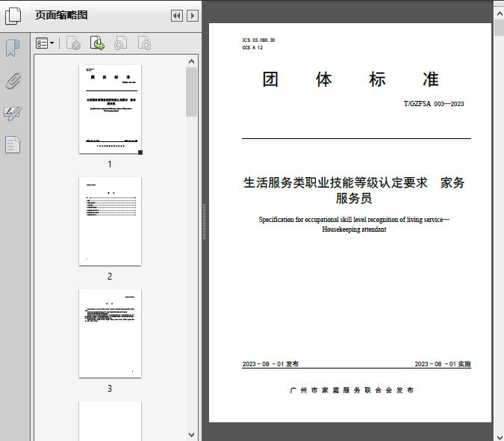This screenshot has width=504, height=441.
Task: Open the Content panel icon in sidebar
Action: [13, 144]
